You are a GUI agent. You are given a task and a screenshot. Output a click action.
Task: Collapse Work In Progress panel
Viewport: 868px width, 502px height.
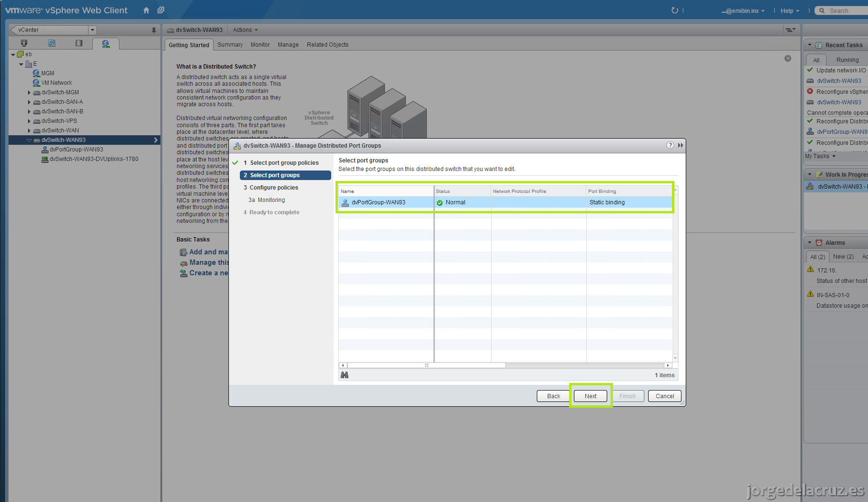coord(809,174)
